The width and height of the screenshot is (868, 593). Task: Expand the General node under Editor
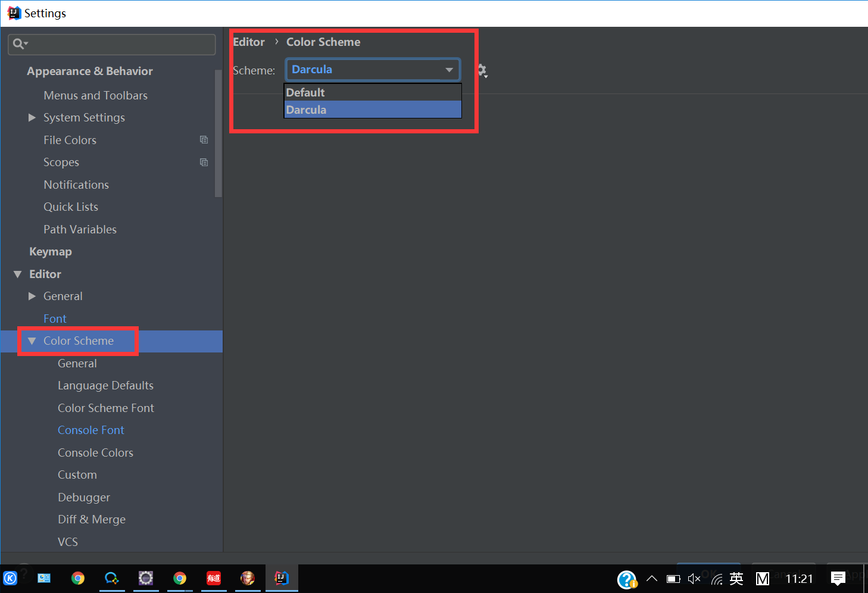pyautogui.click(x=32, y=296)
